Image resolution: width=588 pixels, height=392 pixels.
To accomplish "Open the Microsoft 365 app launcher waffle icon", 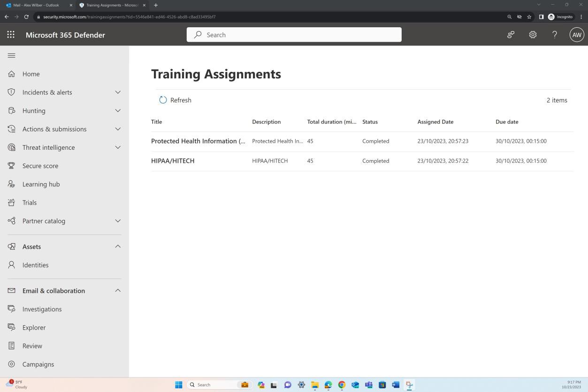I will pyautogui.click(x=11, y=34).
